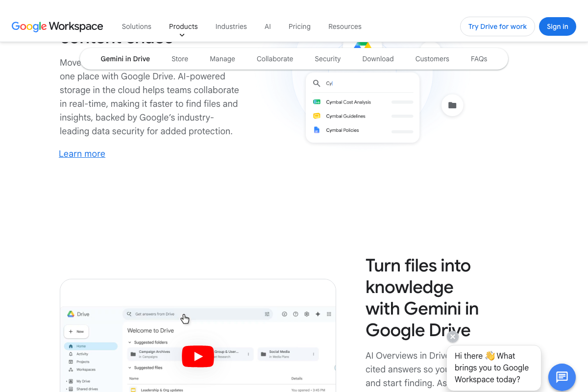Select the 'Cymbal Cost Analysis' result text
This screenshot has height=392, width=588.
[x=348, y=102]
